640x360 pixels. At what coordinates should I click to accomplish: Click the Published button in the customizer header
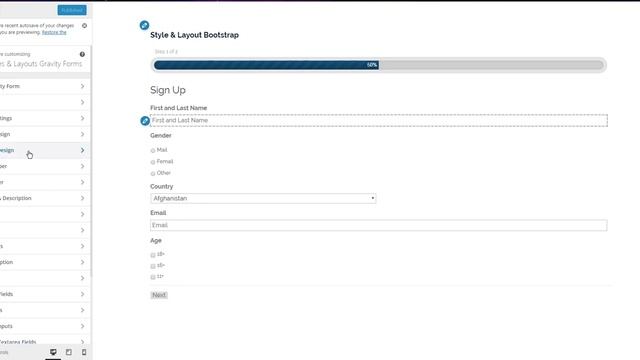(72, 10)
